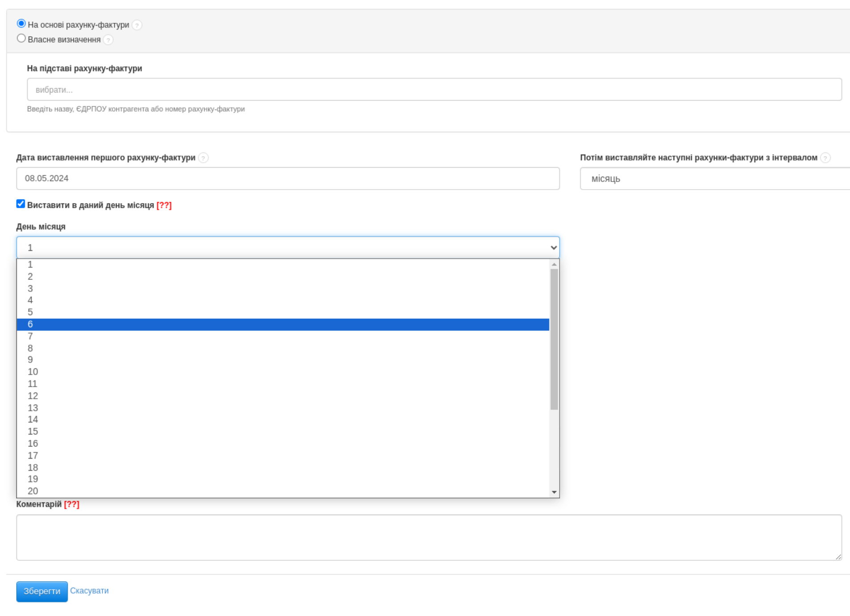Choose day 6 in the list
The image size is (850, 616).
tap(282, 325)
